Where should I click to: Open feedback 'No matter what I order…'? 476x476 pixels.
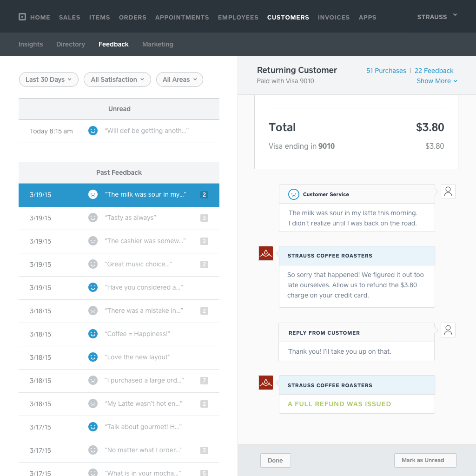119,450
